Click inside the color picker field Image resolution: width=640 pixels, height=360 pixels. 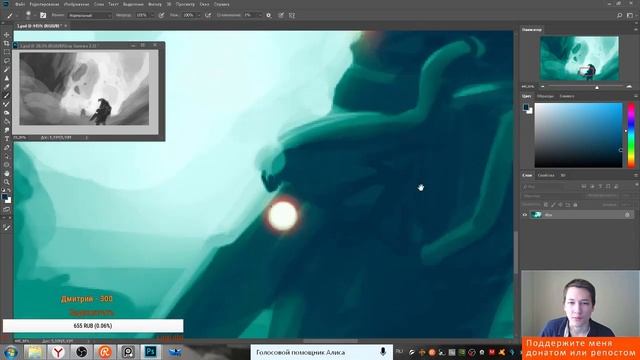coord(578,135)
